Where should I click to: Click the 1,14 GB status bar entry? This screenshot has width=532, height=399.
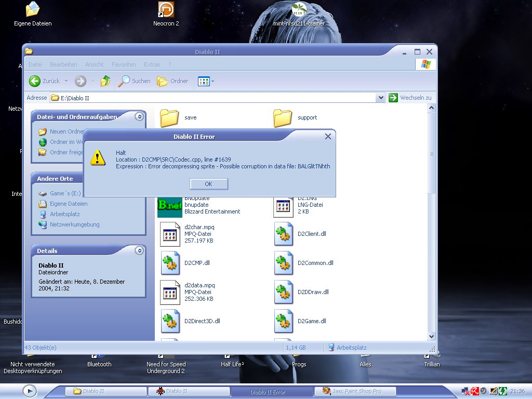click(296, 348)
